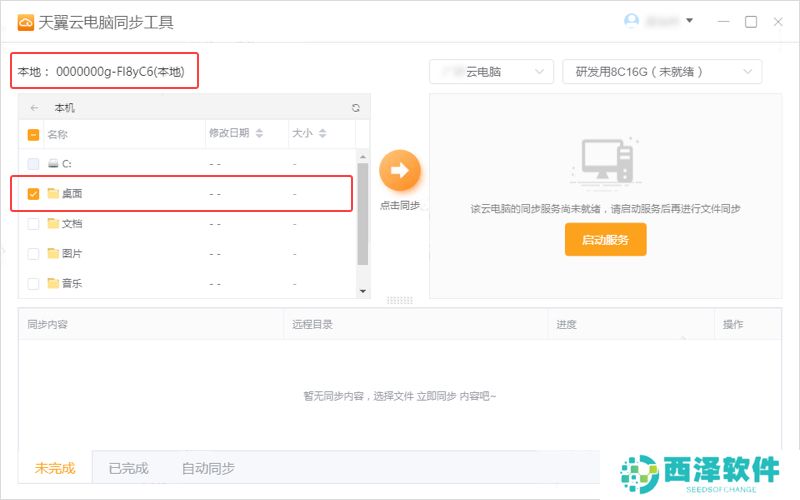Viewport: 800px width, 500px height.
Task: Click the C: drive icon
Action: 53,163
